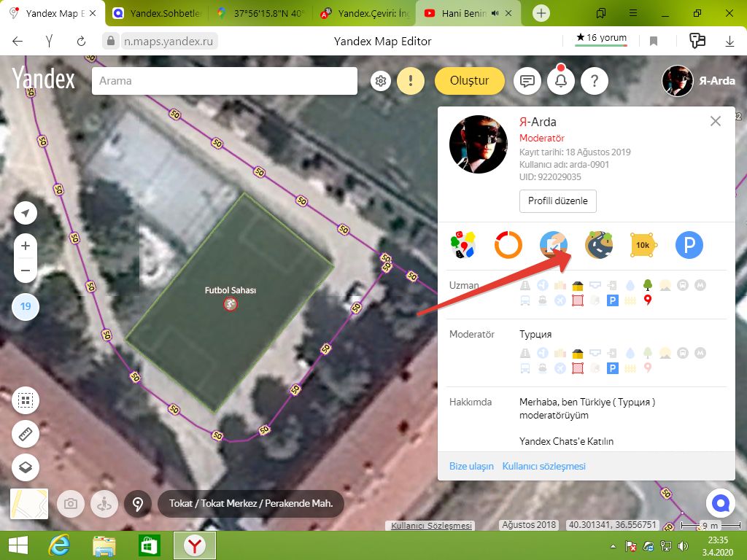Select the Yandex Map Editor browser tab
This screenshot has height=560, width=747.
coord(53,13)
